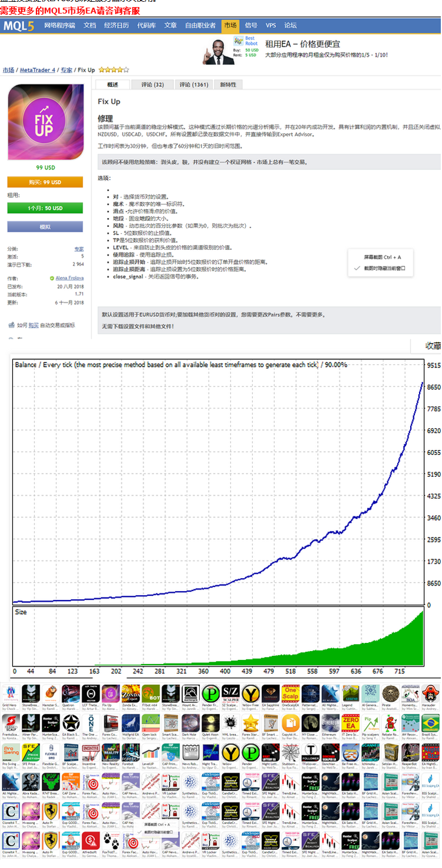The width and height of the screenshot is (442, 868).
Task: Open the 经济日历 menu item
Action: point(116,26)
